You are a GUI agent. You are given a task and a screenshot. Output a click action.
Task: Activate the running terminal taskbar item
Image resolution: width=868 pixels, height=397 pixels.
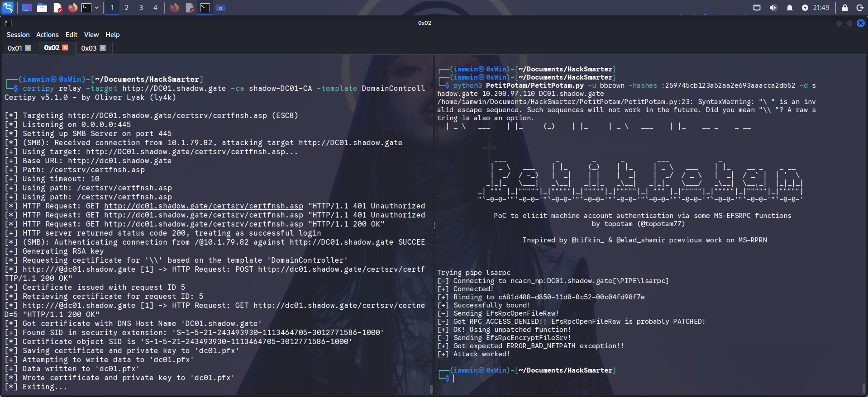tap(205, 8)
